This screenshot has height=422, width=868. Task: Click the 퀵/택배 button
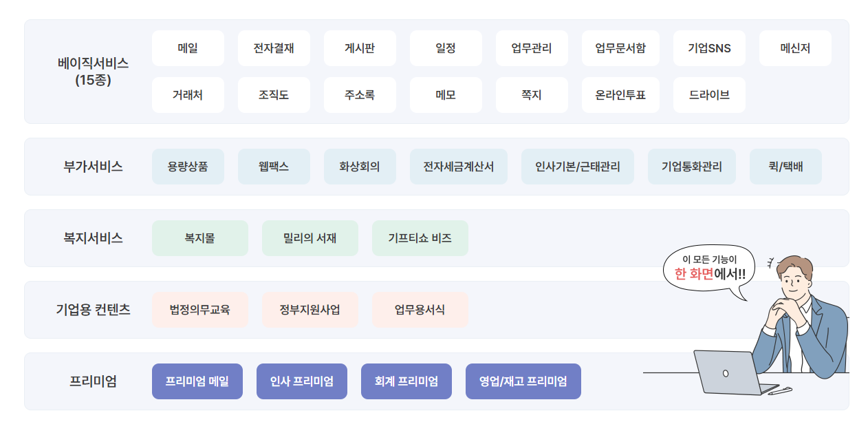tap(785, 167)
